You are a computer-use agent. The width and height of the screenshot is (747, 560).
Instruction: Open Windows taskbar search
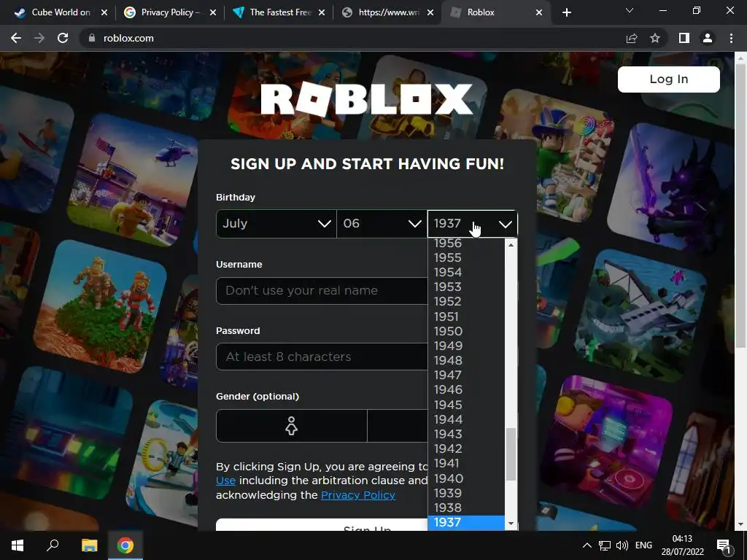point(53,545)
